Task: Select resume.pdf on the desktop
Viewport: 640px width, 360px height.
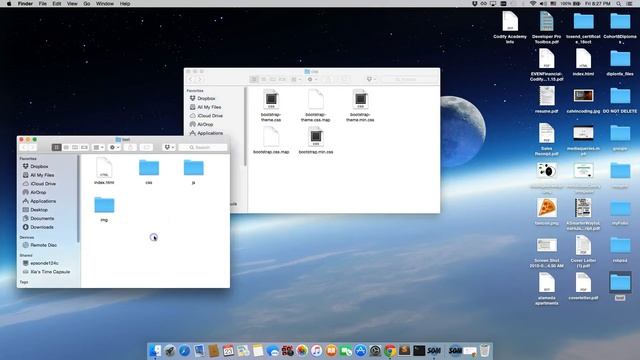Action: click(x=547, y=100)
